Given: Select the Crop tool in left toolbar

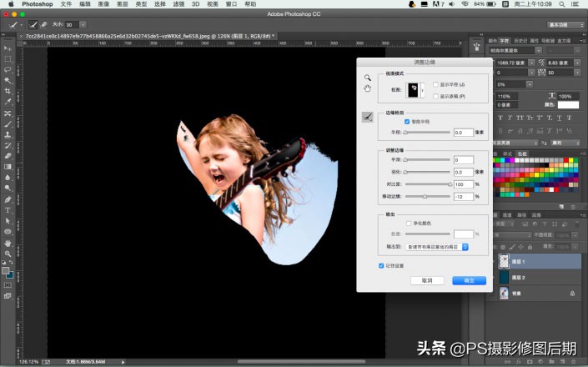Looking at the screenshot, I should point(8,91).
